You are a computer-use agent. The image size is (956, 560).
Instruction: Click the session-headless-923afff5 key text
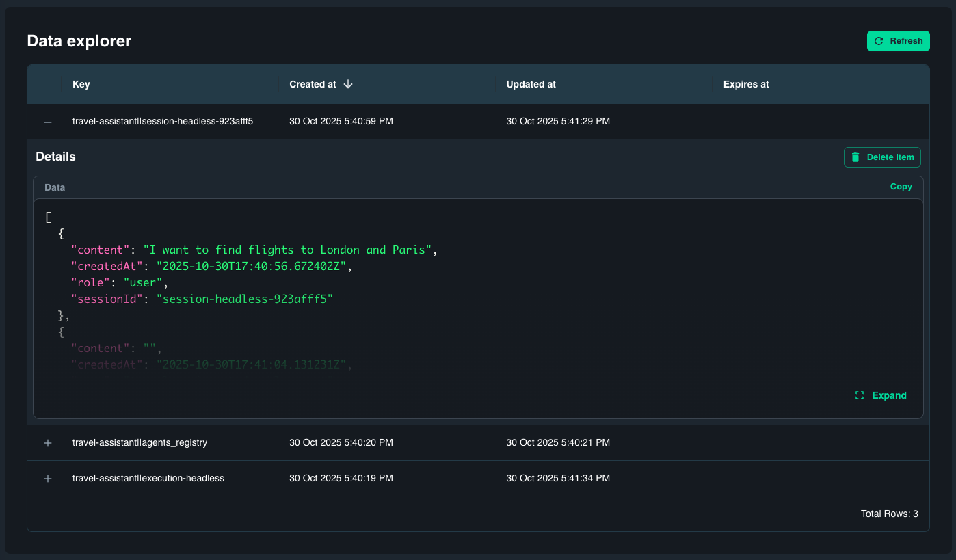[x=163, y=121]
